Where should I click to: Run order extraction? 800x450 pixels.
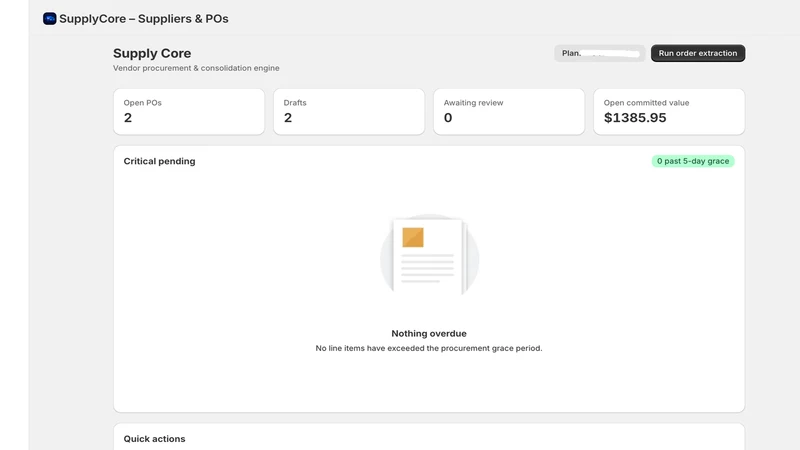(x=697, y=53)
